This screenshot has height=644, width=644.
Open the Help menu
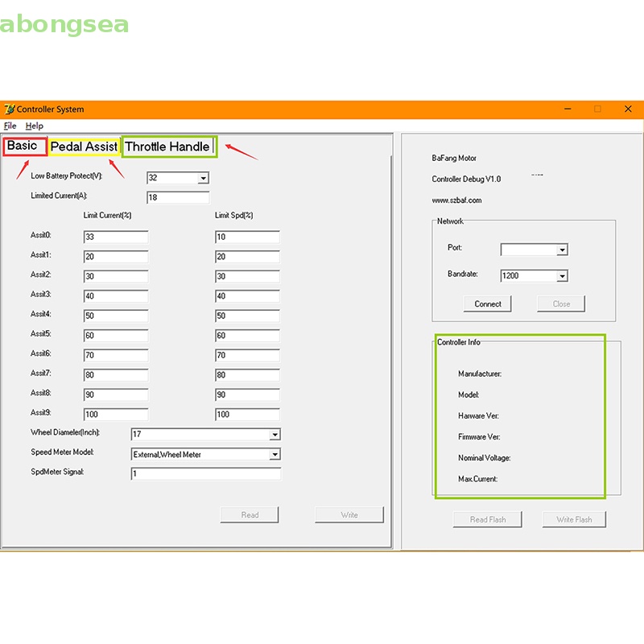coord(34,126)
